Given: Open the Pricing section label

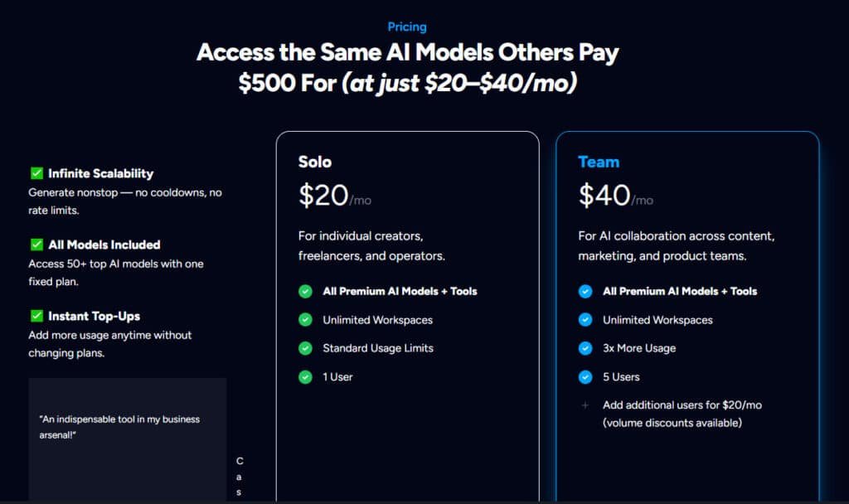Looking at the screenshot, I should pos(406,26).
